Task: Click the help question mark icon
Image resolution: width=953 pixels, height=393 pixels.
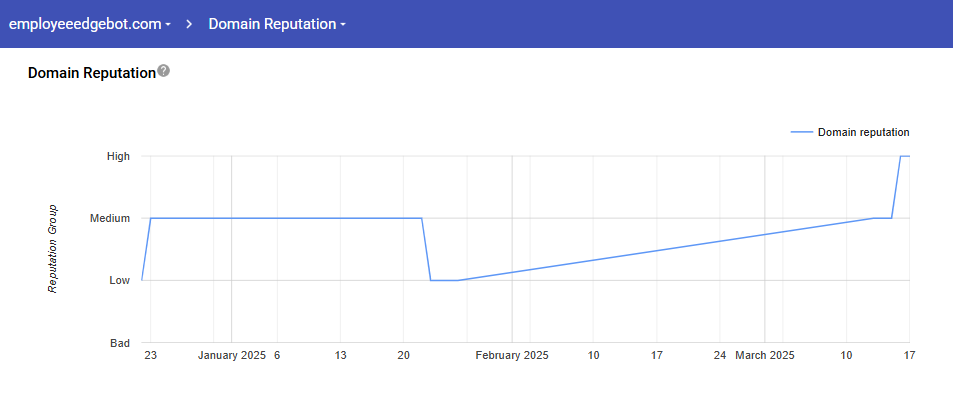Action: (x=163, y=71)
